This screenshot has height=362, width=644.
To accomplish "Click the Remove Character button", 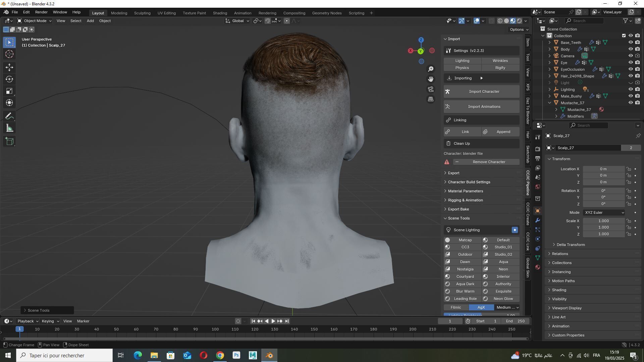I will [486, 162].
